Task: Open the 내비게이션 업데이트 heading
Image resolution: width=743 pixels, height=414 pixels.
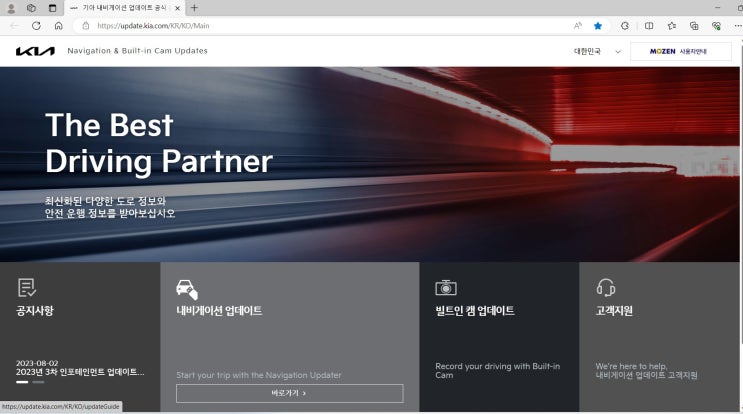Action: click(219, 311)
